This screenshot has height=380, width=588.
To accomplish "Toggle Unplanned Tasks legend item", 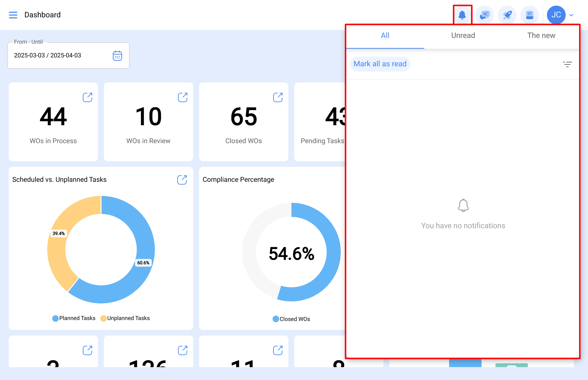I will tap(125, 318).
